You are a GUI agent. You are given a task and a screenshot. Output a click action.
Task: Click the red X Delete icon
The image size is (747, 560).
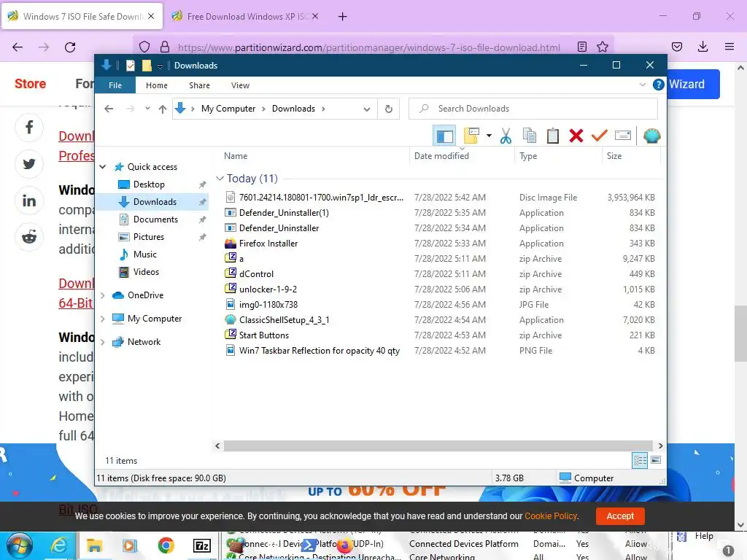pos(576,136)
